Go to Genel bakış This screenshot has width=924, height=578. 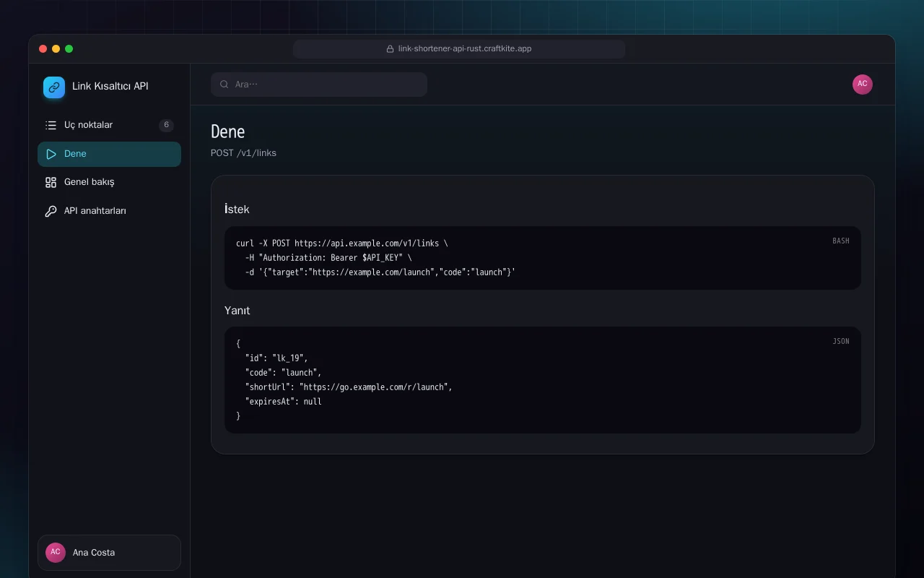[109, 182]
